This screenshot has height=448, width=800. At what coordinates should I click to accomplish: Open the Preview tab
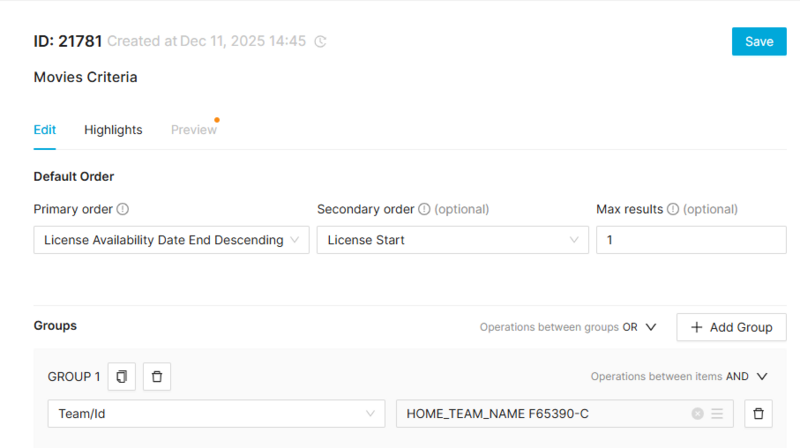[x=194, y=130]
